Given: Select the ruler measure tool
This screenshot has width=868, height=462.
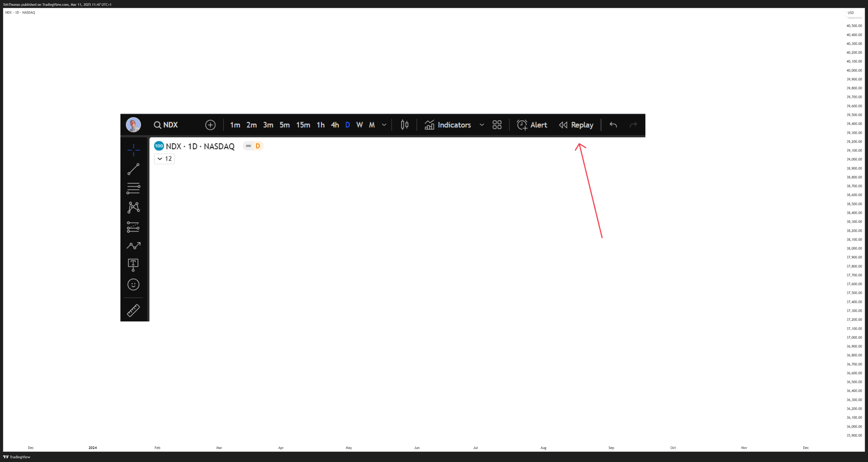Looking at the screenshot, I should [133, 311].
